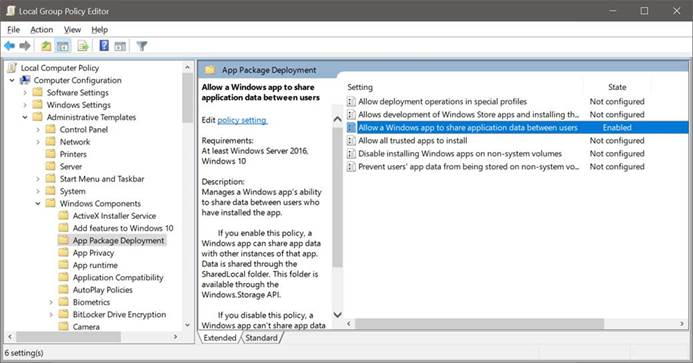Click the Filter funnel toolbar icon
This screenshot has width=693, height=363.
pyautogui.click(x=141, y=46)
